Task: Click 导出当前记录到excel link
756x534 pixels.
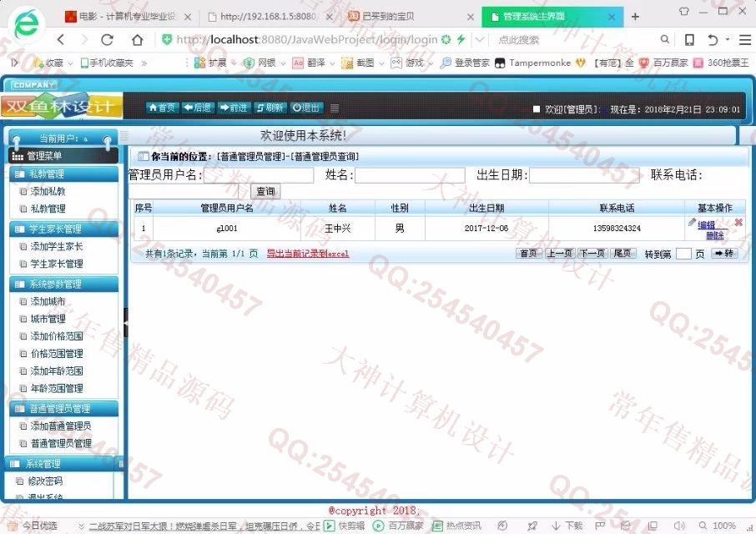Action: coord(308,254)
